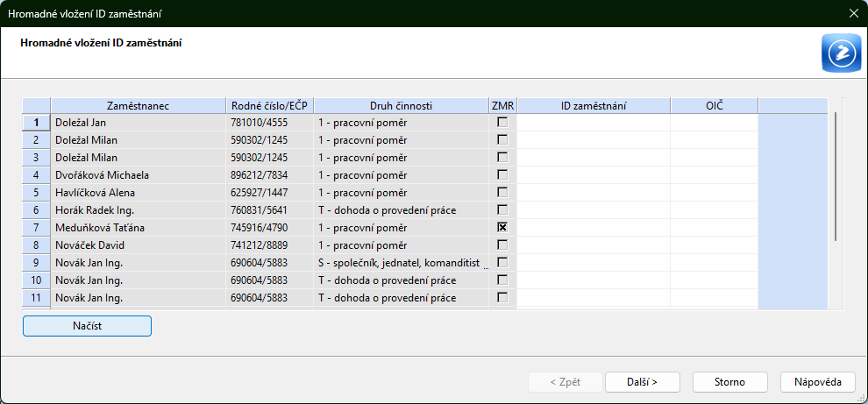
Task: Uncheck ZMR box for Meduňková Taťána
Action: tap(502, 228)
